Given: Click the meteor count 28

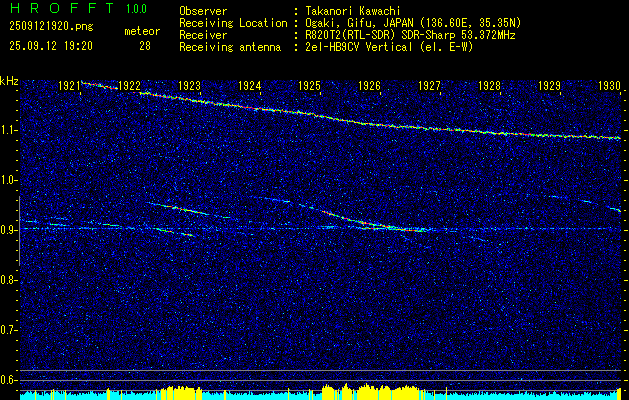Looking at the screenshot, I should 145,46.
